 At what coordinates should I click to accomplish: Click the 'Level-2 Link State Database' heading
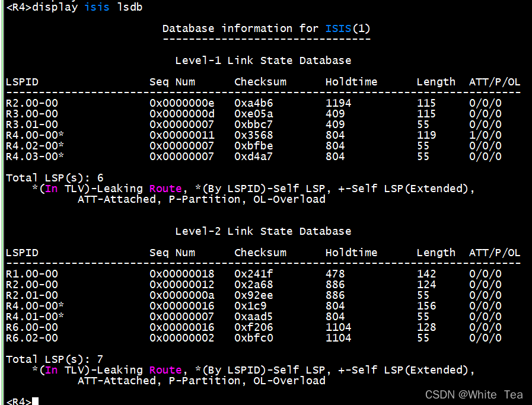point(263,231)
